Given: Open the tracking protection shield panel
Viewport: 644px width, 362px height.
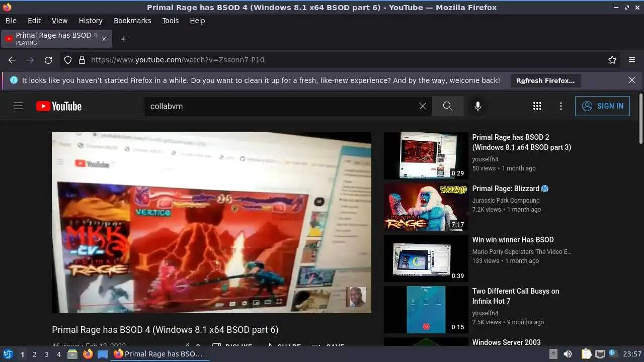Looking at the screenshot, I should click(68, 60).
